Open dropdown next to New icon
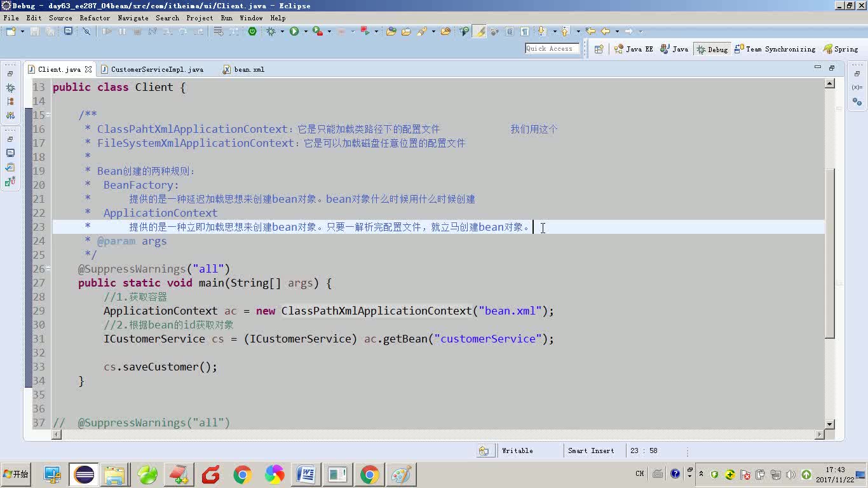Image resolution: width=868 pixels, height=488 pixels. (22, 31)
